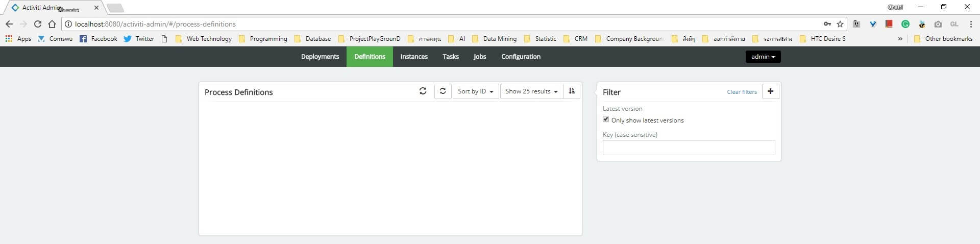Open the Sort by ID dropdown
This screenshot has height=244, width=980.
pos(475,91)
